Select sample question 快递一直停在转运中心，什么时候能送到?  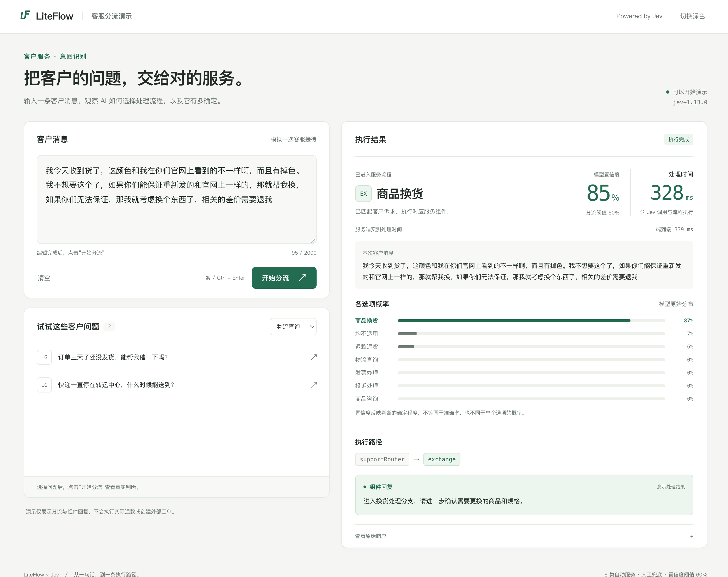tap(177, 385)
